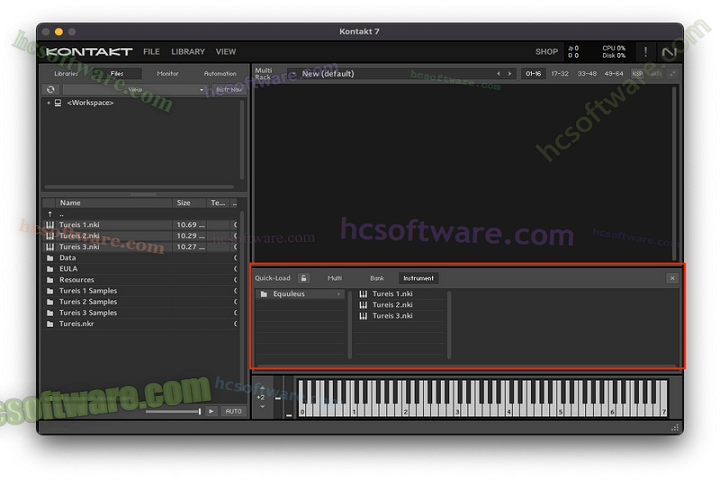Toggle the Quick-Load lock icon
Viewport: 720px width, 480px height.
(x=304, y=278)
